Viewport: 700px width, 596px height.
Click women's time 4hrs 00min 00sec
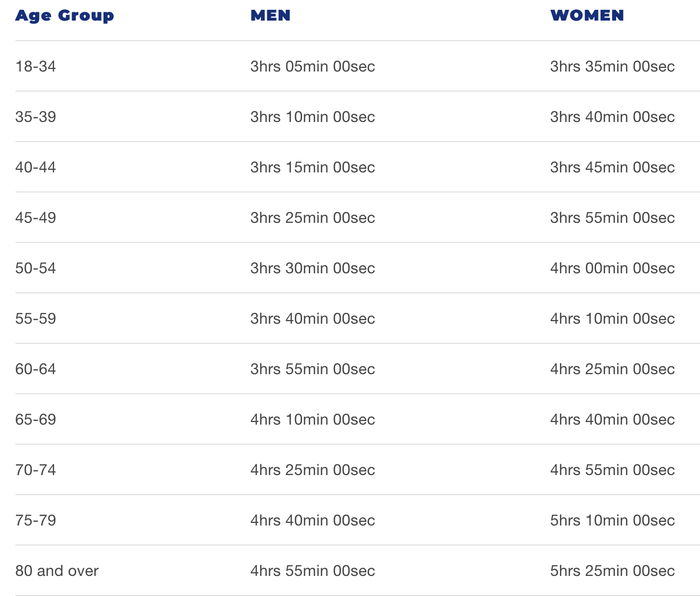tap(612, 268)
